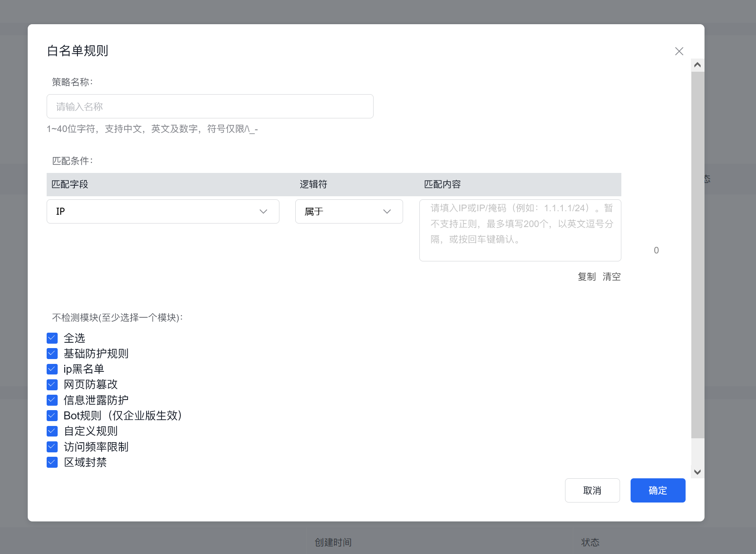Open the 匹配字段 IP dropdown
Screen dimensions: 756x554
point(163,211)
